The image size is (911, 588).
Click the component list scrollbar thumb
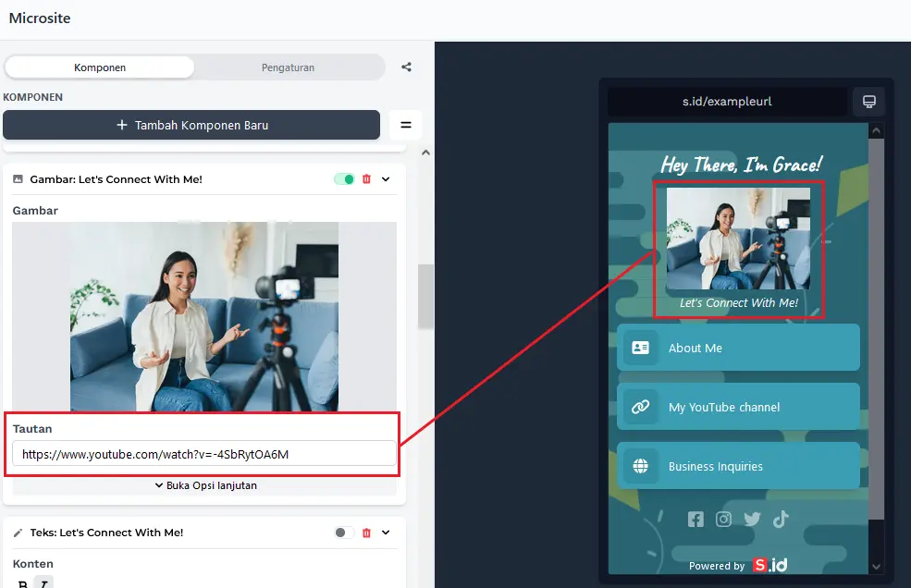click(425, 296)
